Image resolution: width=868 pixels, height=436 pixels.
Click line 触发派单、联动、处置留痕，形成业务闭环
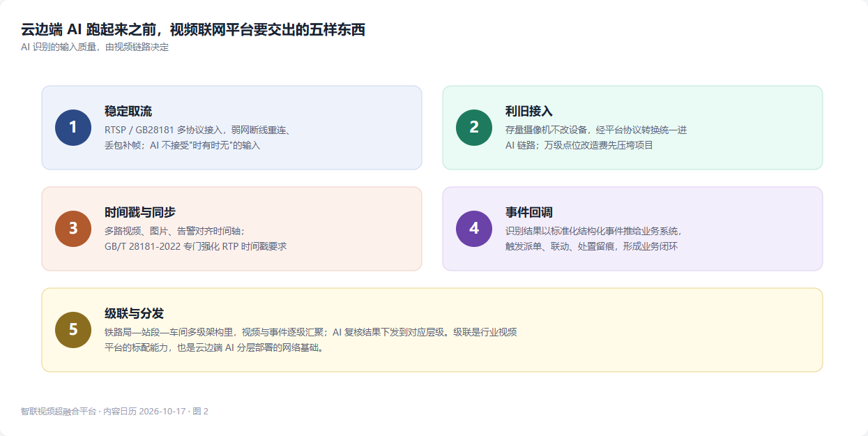point(592,246)
